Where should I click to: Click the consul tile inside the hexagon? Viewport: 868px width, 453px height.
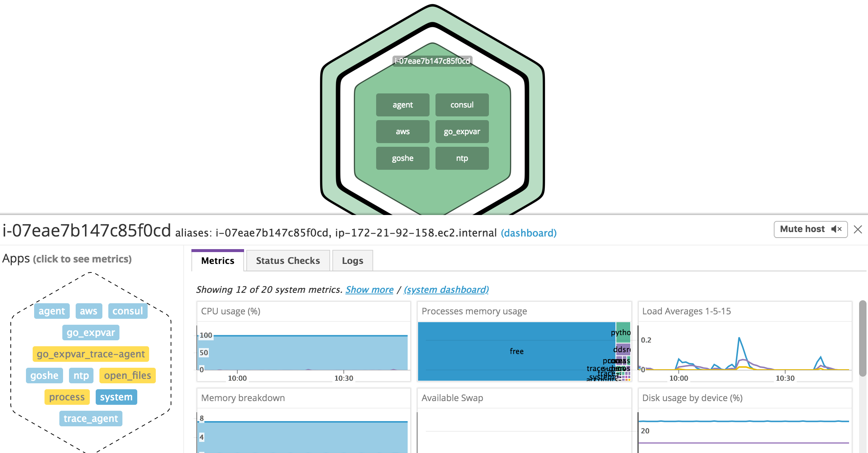tap(462, 105)
